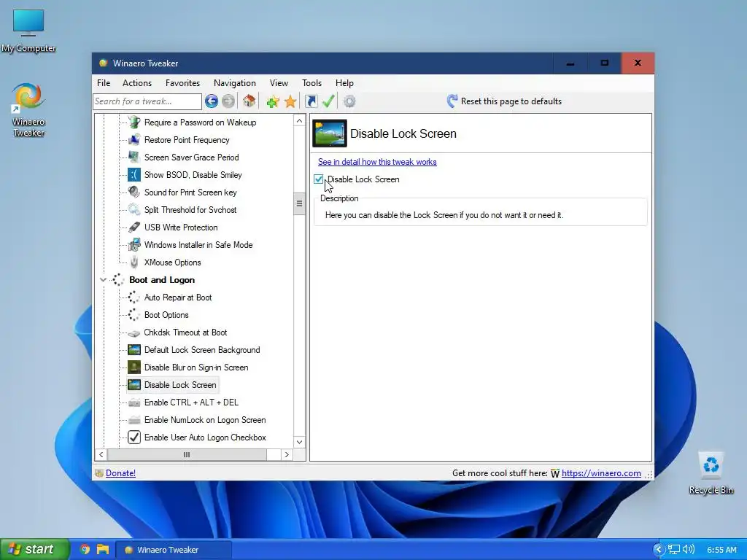Click the XMouse Options mouse icon
This screenshot has width=747, height=560.
click(134, 262)
